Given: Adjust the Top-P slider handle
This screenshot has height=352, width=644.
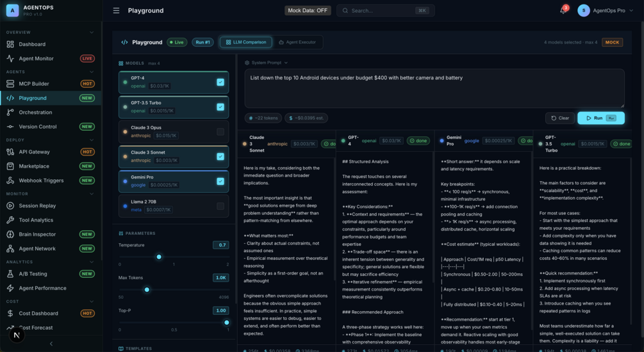Looking at the screenshot, I should 226,323.
